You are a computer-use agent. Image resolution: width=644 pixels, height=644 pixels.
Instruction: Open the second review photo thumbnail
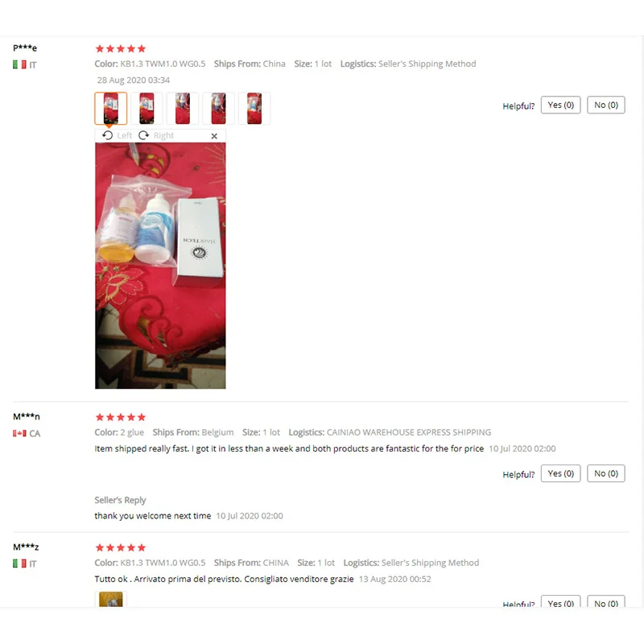click(147, 109)
